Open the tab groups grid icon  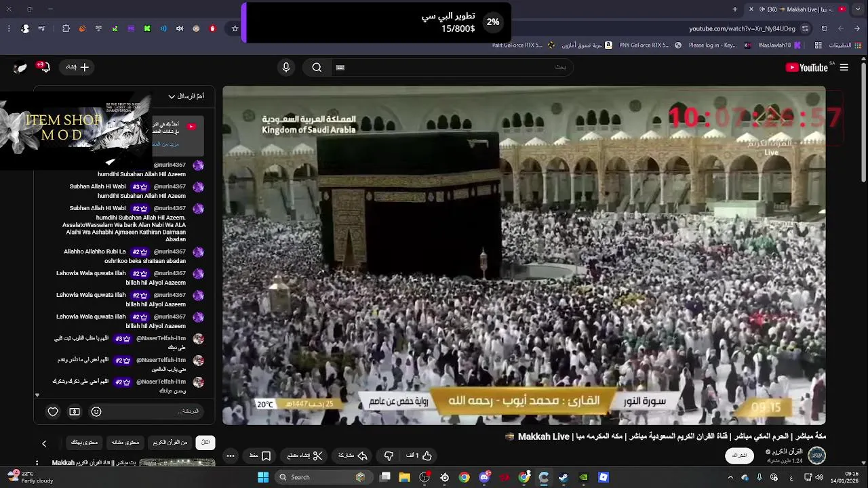[x=818, y=45]
